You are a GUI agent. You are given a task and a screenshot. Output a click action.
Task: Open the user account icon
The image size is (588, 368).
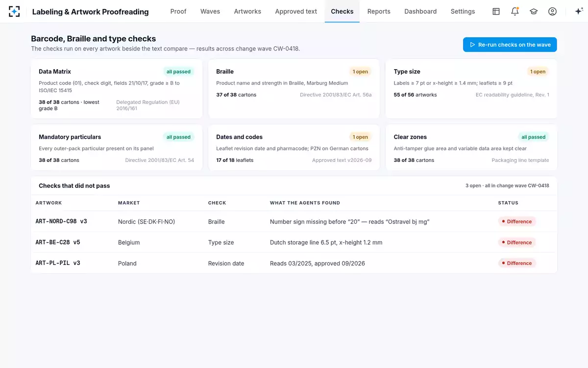point(552,11)
